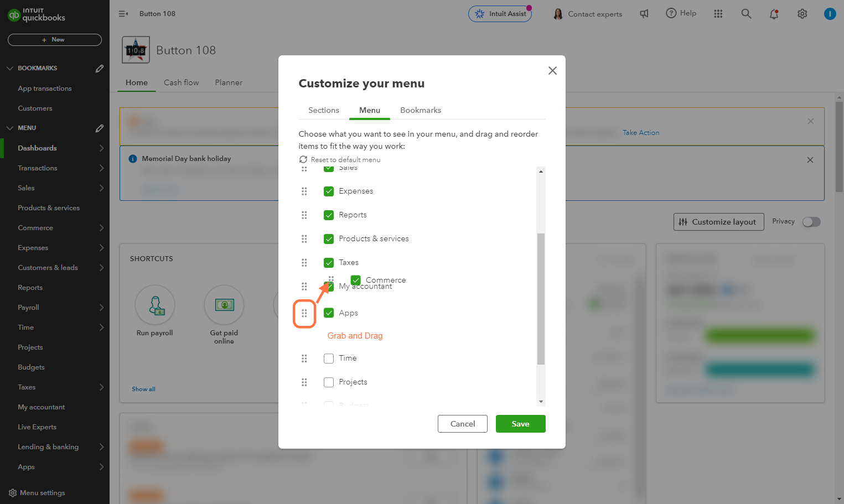Expand the Transactions submenu arrow
This screenshot has height=504, width=844.
click(101, 168)
